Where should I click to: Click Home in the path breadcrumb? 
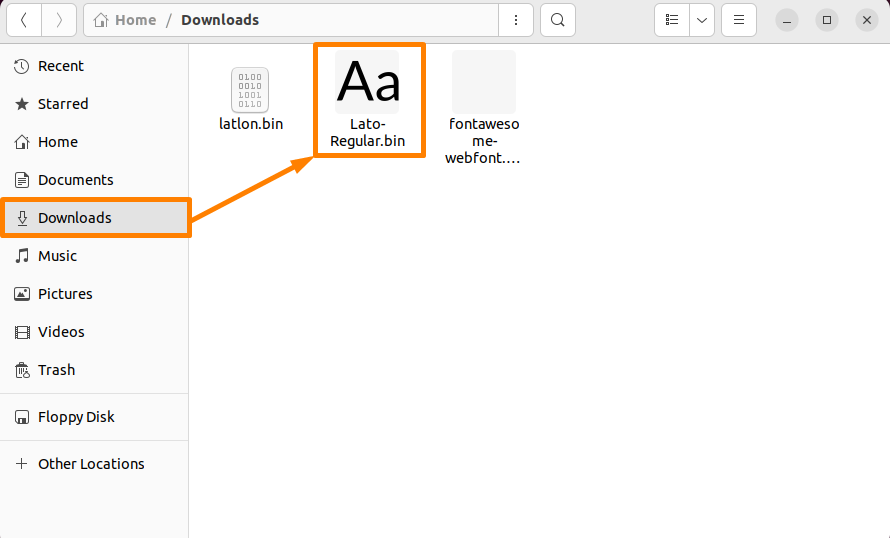click(x=135, y=20)
